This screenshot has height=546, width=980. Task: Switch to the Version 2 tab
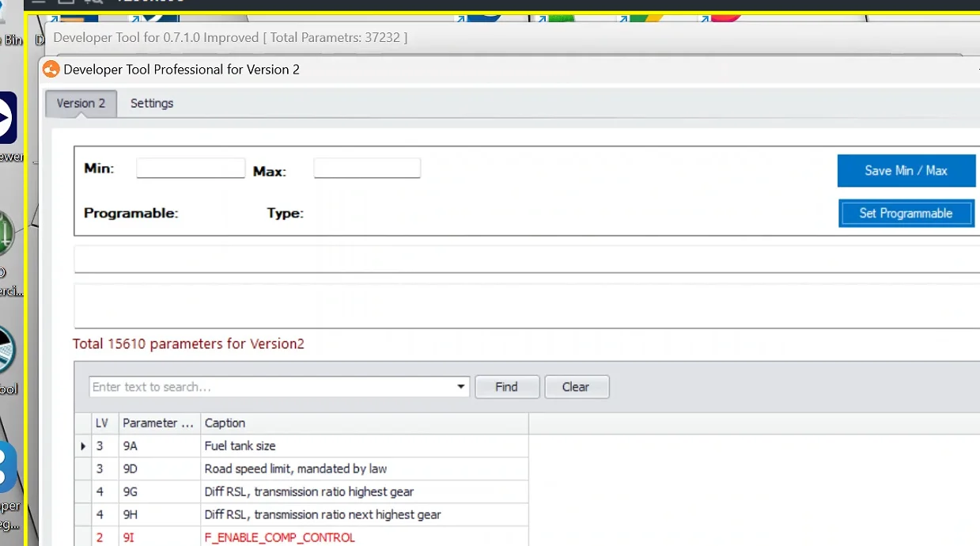tap(81, 103)
